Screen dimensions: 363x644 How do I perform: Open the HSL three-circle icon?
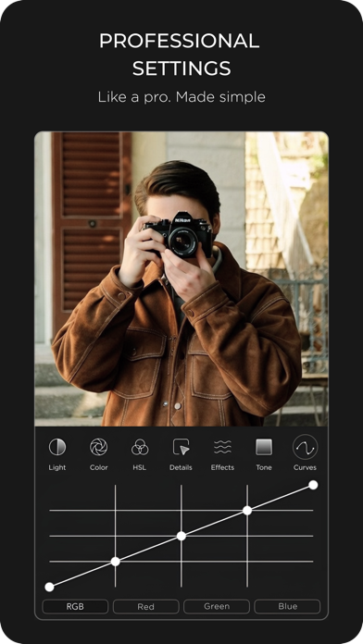[140, 447]
